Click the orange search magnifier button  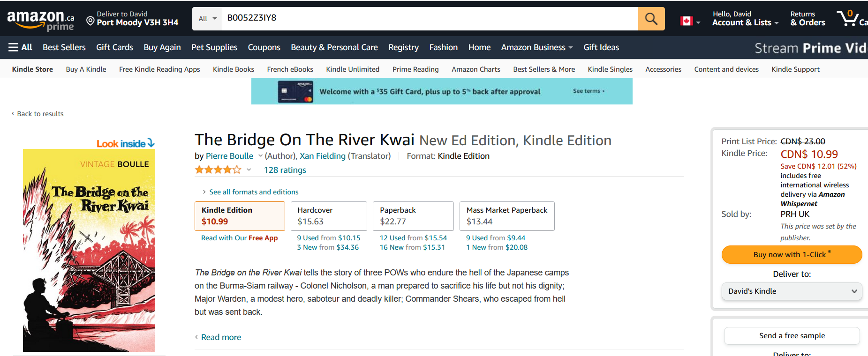click(651, 19)
